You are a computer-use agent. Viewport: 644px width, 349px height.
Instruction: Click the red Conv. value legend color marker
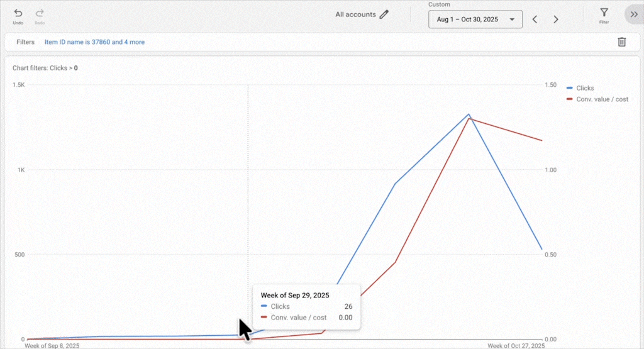pyautogui.click(x=570, y=99)
